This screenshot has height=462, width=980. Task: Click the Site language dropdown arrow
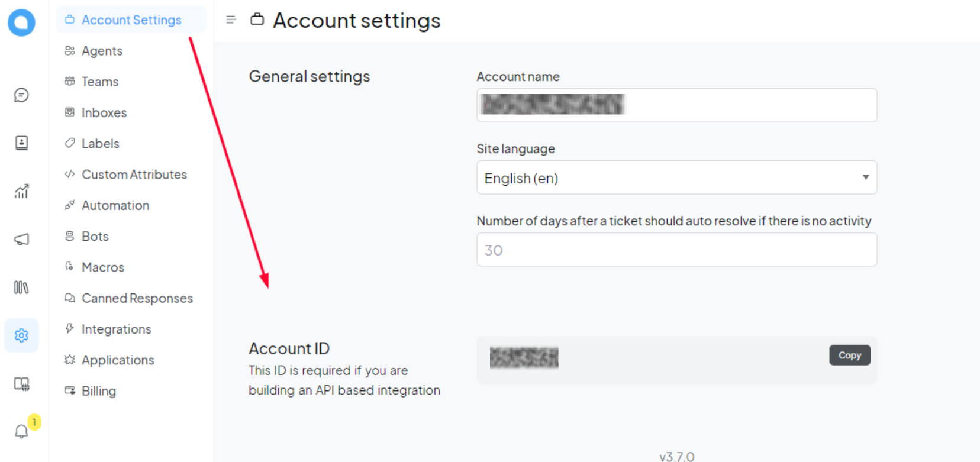pyautogui.click(x=865, y=177)
